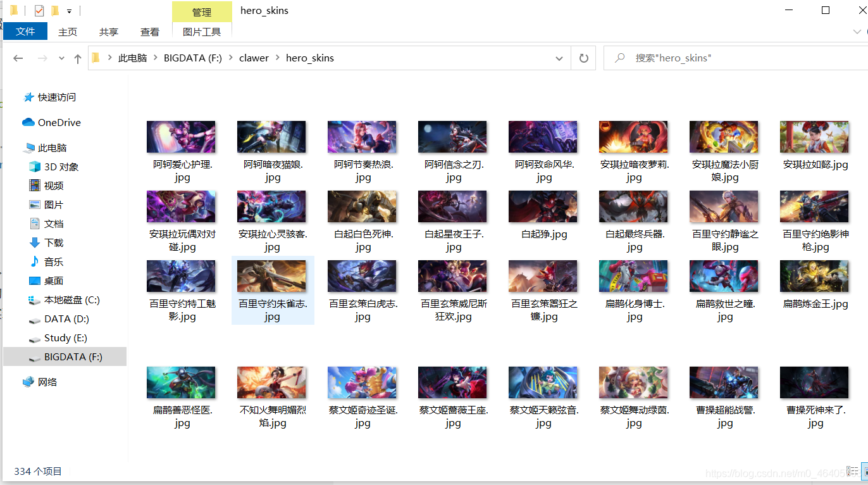The image size is (868, 485).
Task: Open the 桌面 folder in sidebar
Action: [x=46, y=280]
